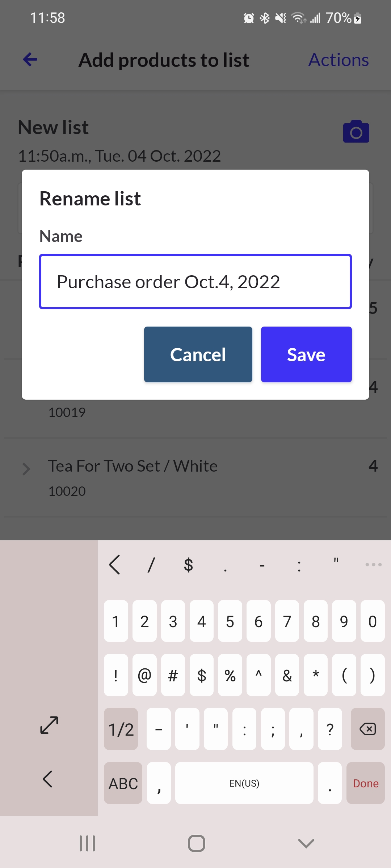The height and width of the screenshot is (868, 391).
Task: Open the keyboard toolbar three-dots menu
Action: (x=373, y=565)
